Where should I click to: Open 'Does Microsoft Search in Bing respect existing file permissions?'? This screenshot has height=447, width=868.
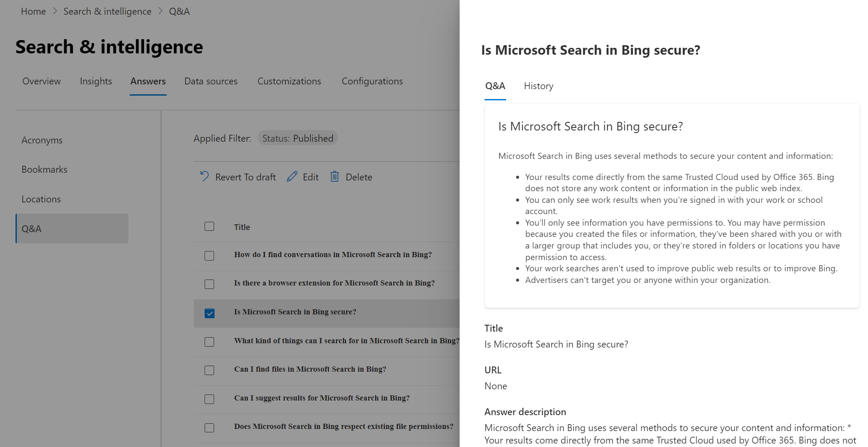click(343, 426)
